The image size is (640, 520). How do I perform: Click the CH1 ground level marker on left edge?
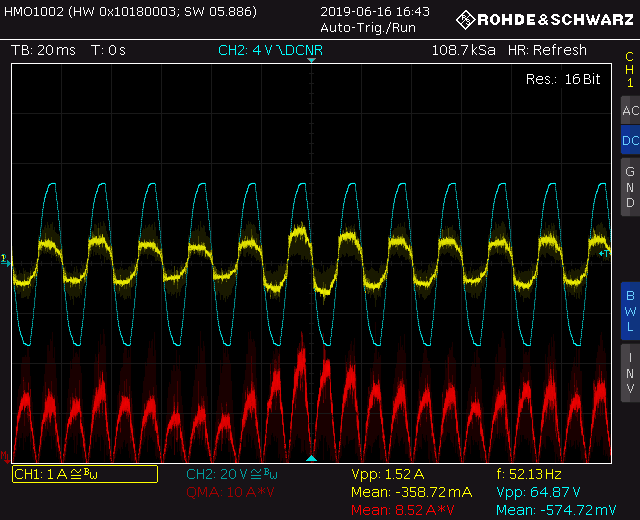(5, 260)
